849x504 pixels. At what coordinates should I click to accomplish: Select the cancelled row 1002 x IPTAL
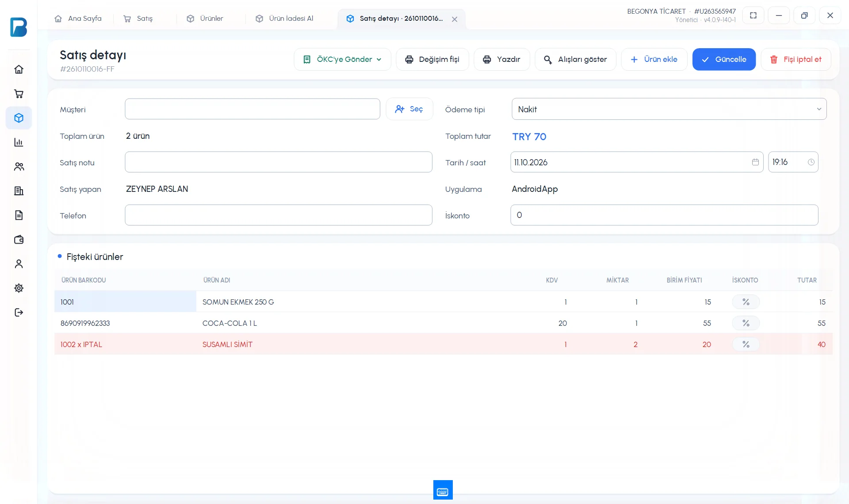(x=443, y=344)
